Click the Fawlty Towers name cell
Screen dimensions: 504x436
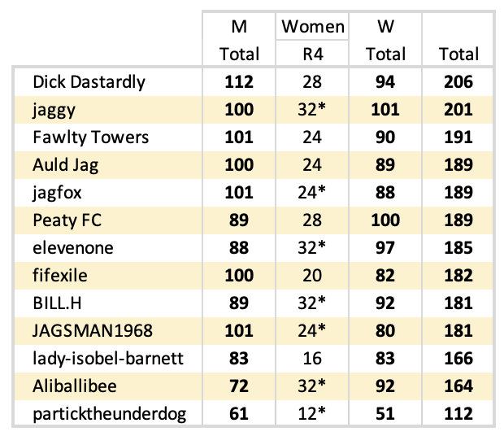pyautogui.click(x=90, y=137)
